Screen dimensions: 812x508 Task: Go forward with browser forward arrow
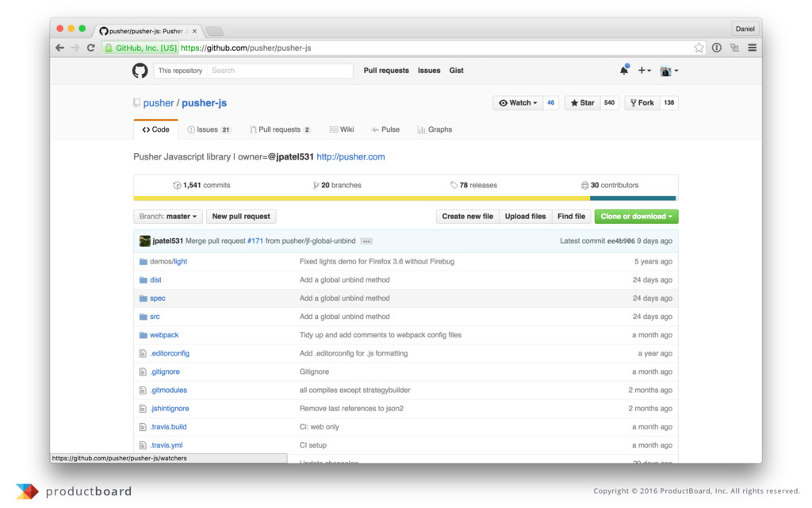(x=75, y=48)
